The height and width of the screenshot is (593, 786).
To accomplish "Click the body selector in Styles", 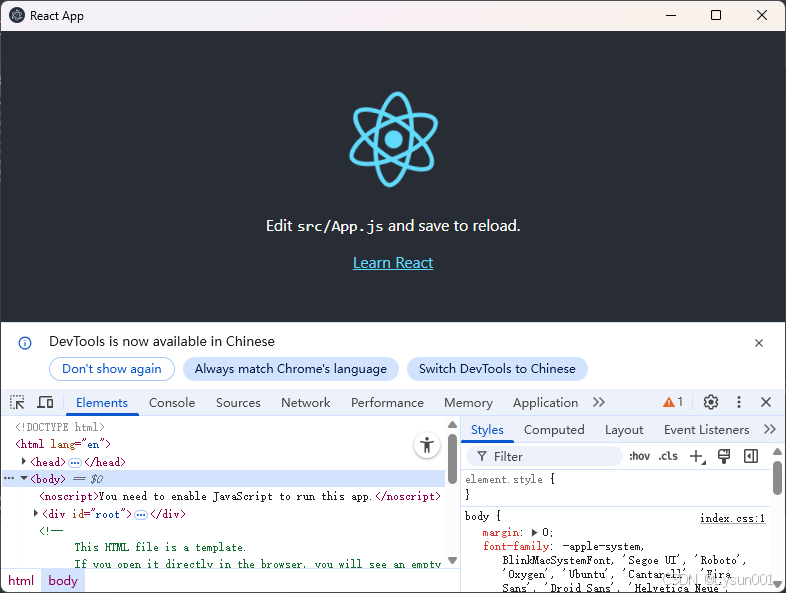I will tap(477, 516).
